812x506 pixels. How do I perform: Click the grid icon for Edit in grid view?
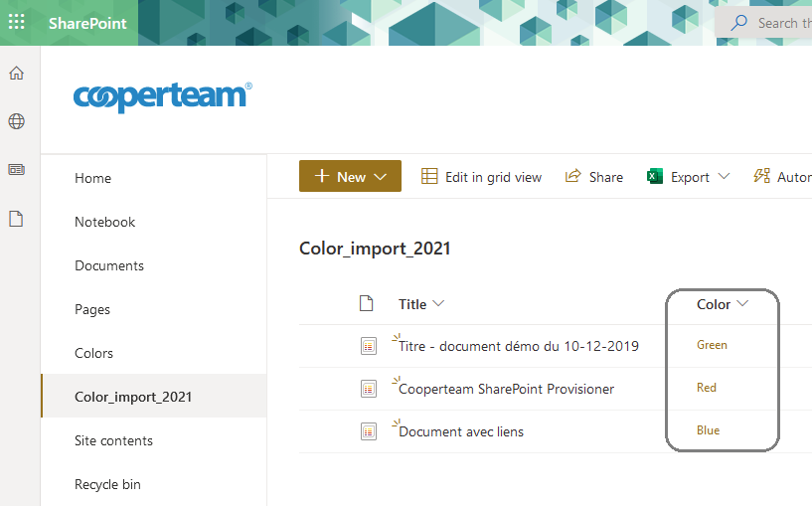tap(429, 176)
